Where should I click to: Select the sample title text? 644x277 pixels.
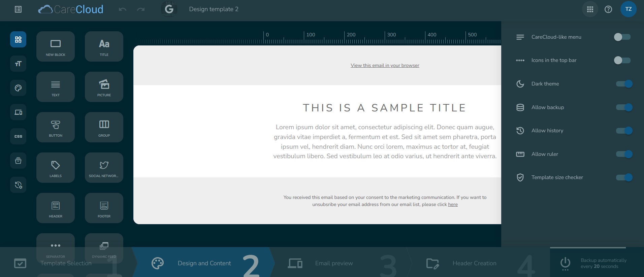point(384,108)
